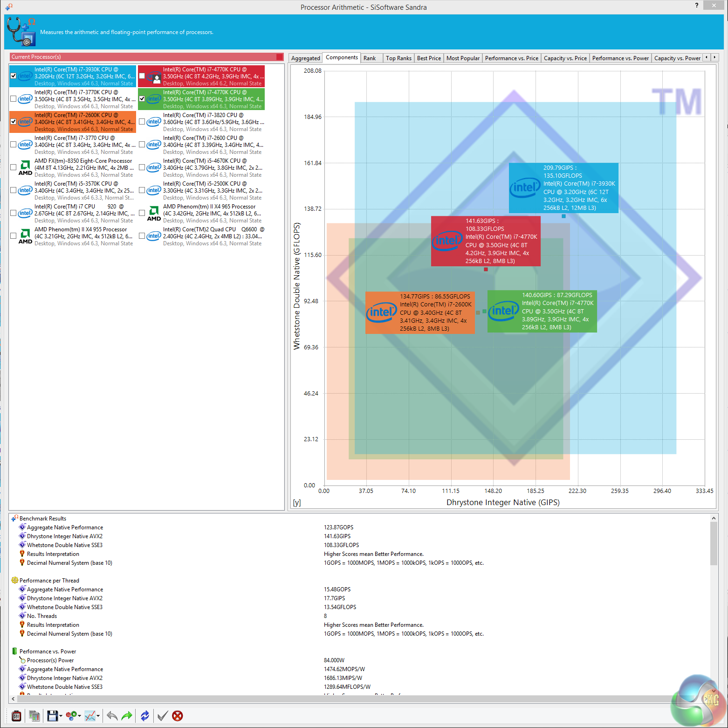728x728 pixels.
Task: Click the AMD logo beside FX-8350 entry
Action: pos(25,167)
